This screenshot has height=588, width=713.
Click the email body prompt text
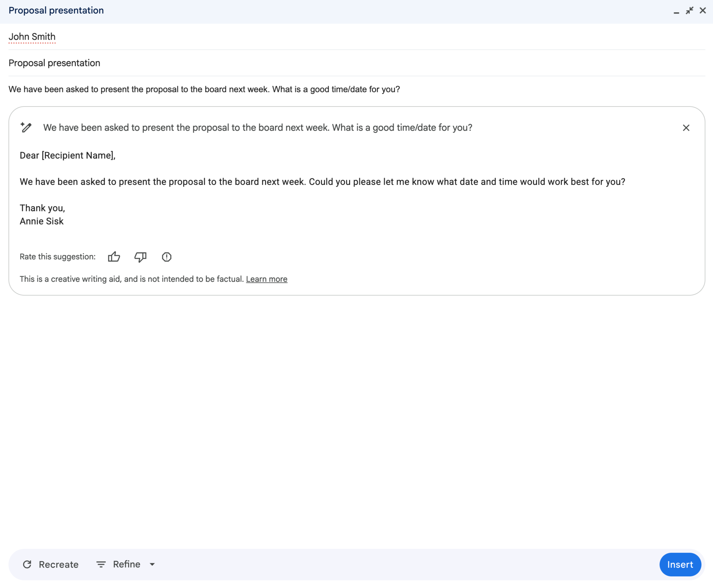pyautogui.click(x=204, y=89)
